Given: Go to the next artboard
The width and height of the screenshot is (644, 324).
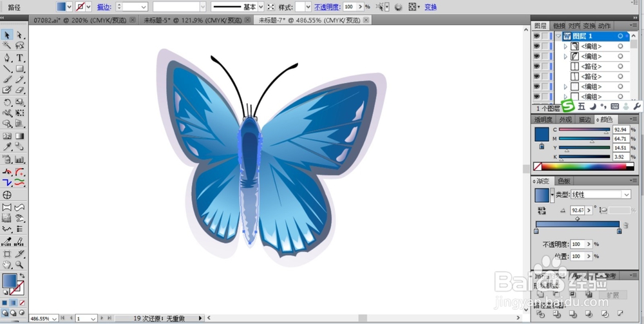Looking at the screenshot, I should coord(103,318).
